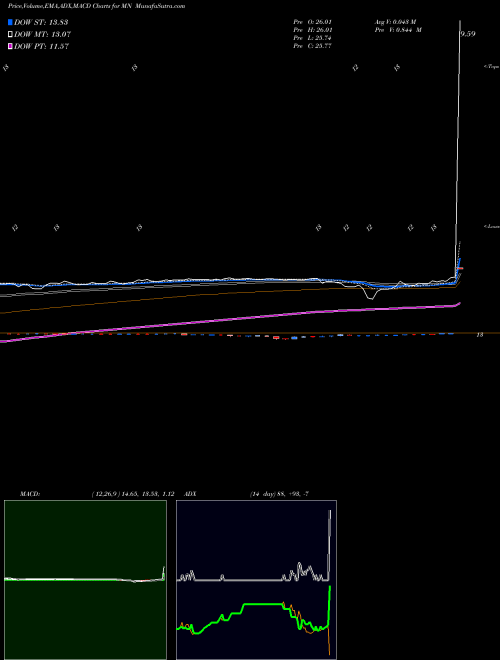The height and width of the screenshot is (660, 500).
Task: Click the 'Pre O: 26.01' value
Action: pos(312,22)
